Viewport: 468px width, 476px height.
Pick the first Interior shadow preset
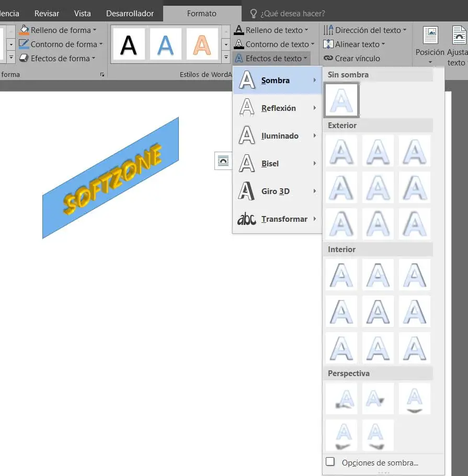341,275
